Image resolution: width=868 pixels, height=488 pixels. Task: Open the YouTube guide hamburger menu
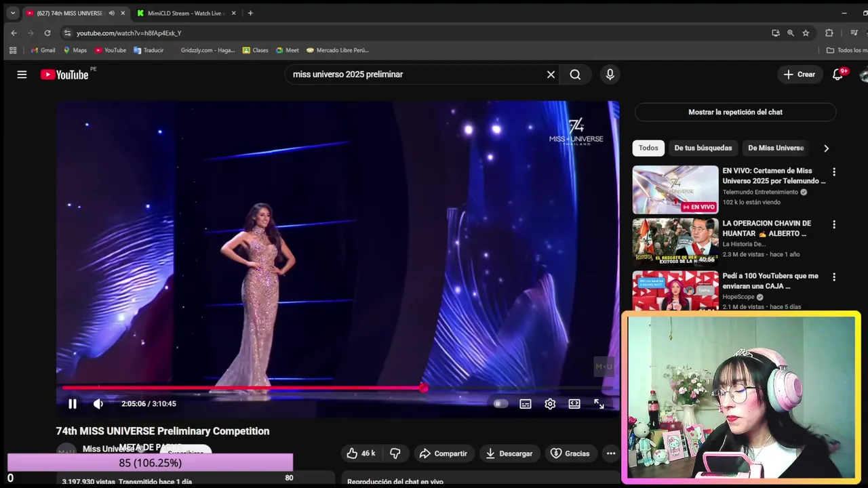[x=22, y=75]
